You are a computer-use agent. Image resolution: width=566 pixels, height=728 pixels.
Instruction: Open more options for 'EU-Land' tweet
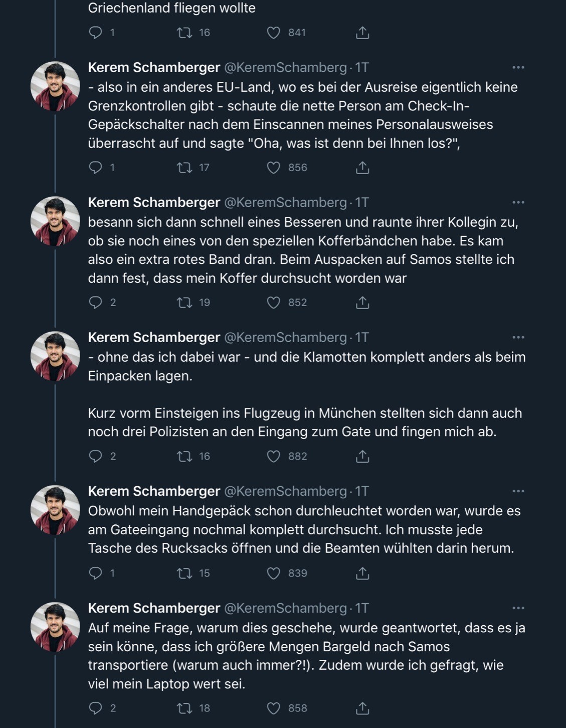pyautogui.click(x=518, y=67)
